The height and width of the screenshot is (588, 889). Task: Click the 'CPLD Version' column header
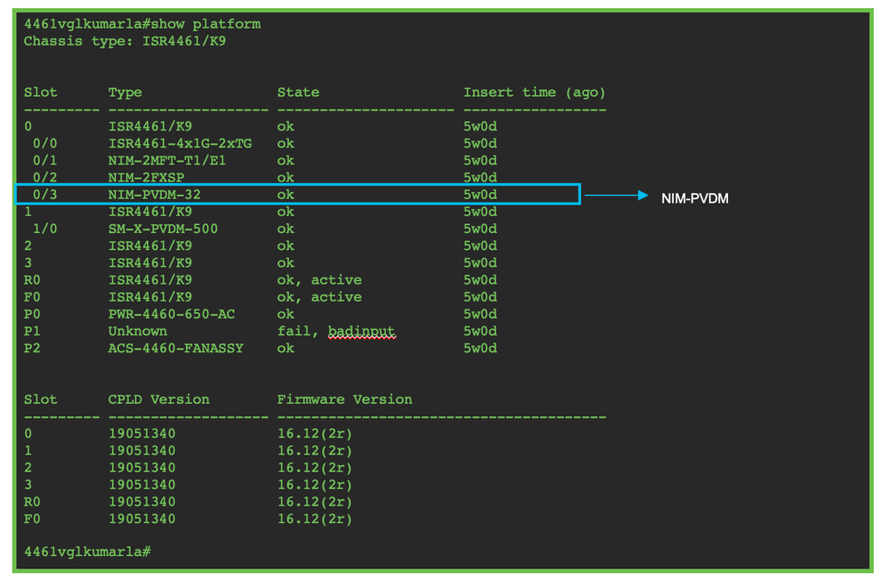(x=158, y=399)
